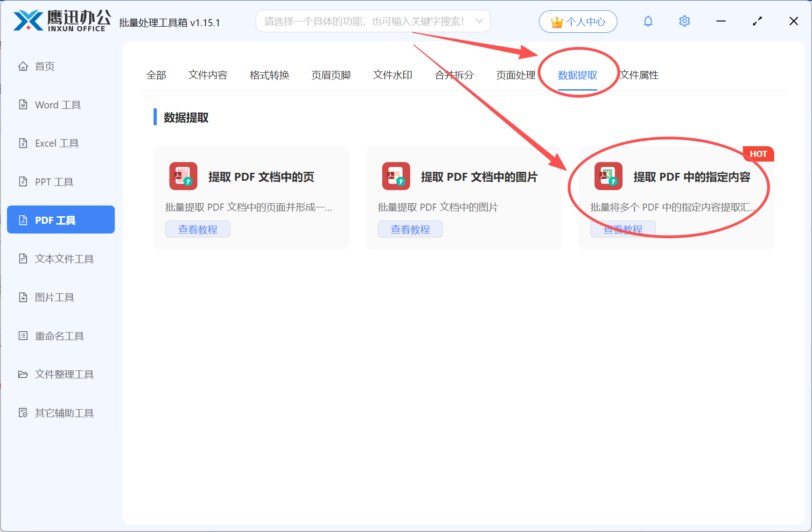Click the 文本文件工具 file icon
This screenshot has width=812, height=532.
(x=23, y=259)
